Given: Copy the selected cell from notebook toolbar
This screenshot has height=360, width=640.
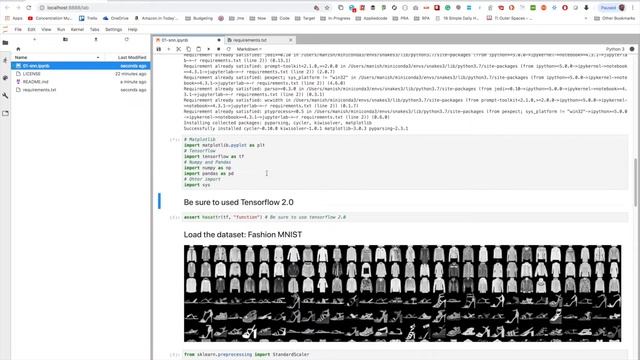Looking at the screenshot, I should [189, 49].
